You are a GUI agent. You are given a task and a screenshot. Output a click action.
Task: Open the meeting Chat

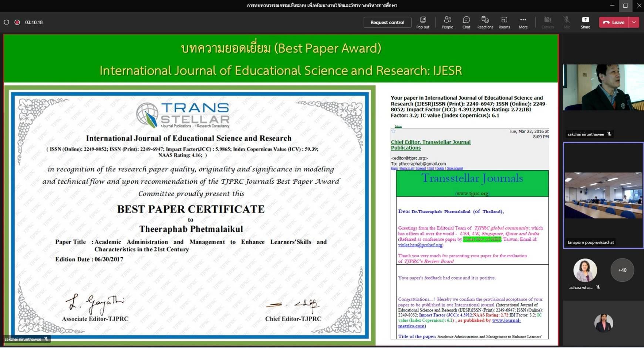(466, 22)
